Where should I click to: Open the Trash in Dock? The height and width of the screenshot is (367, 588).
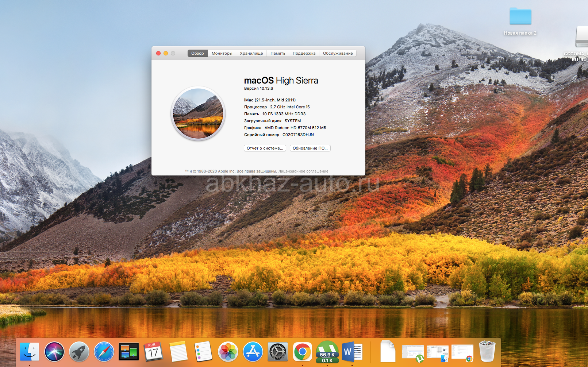click(x=487, y=351)
